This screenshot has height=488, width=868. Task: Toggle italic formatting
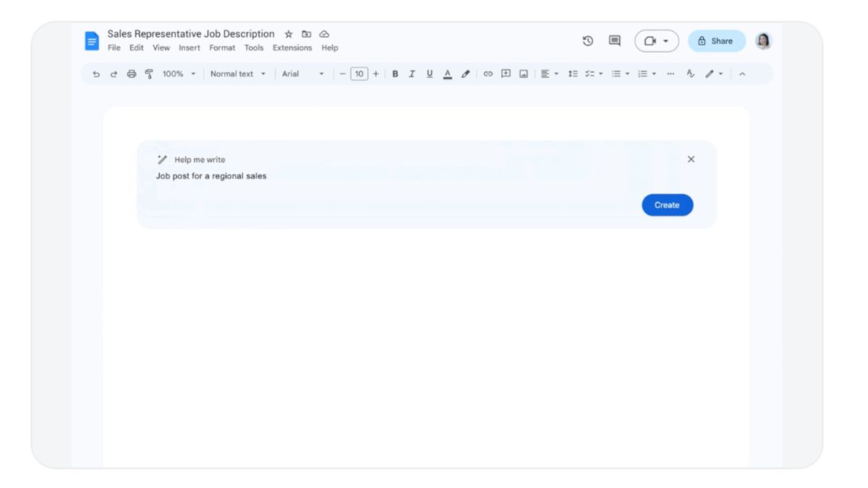[412, 73]
